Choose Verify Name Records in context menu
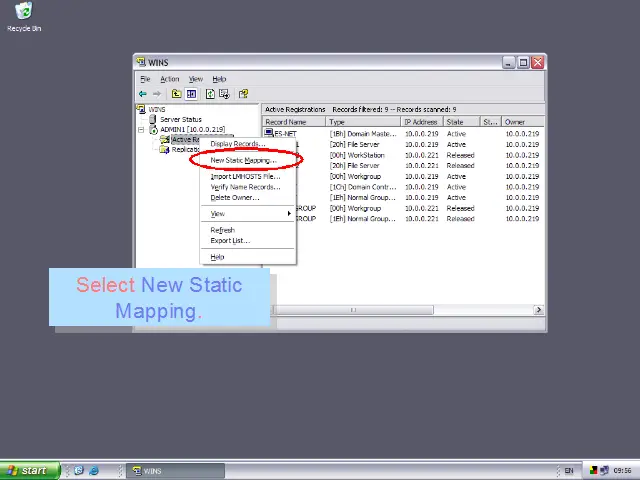The image size is (640, 480). coord(248,187)
